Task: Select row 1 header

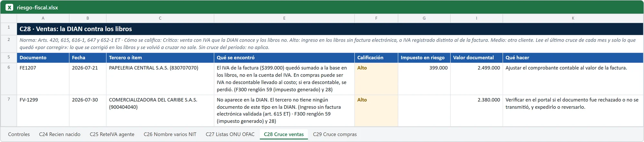Action: point(9,29)
